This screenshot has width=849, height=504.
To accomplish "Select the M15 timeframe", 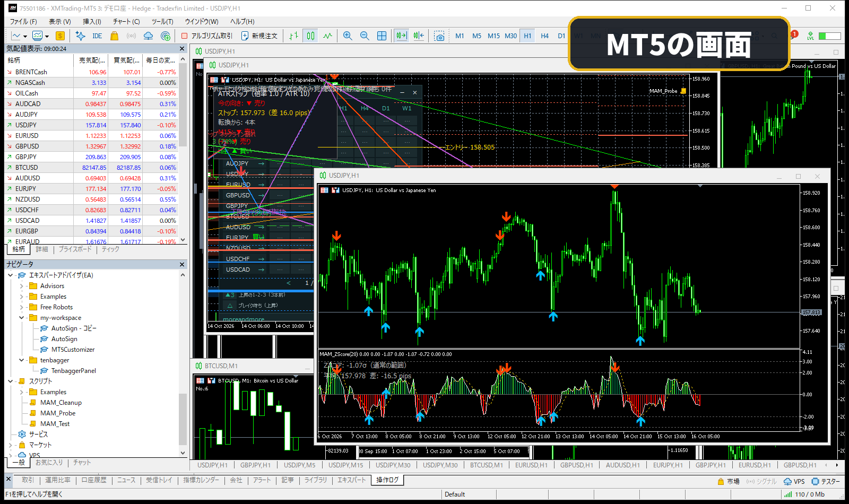I will pyautogui.click(x=493, y=36).
